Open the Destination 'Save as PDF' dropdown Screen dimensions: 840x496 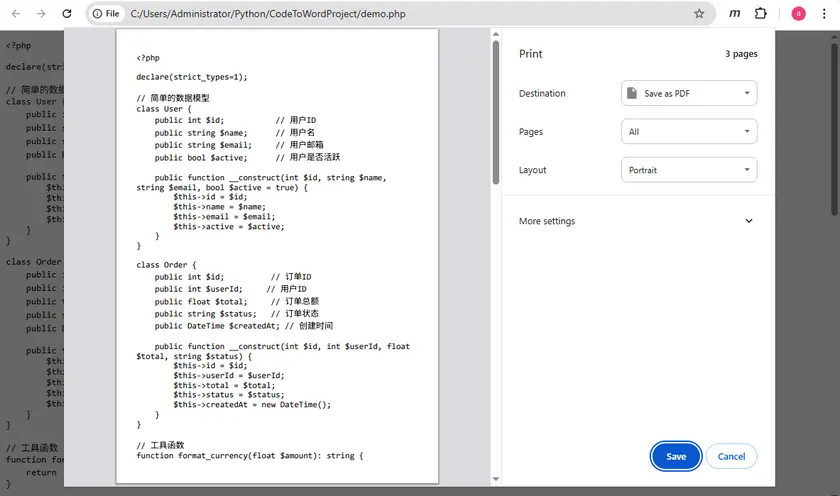pyautogui.click(x=688, y=93)
